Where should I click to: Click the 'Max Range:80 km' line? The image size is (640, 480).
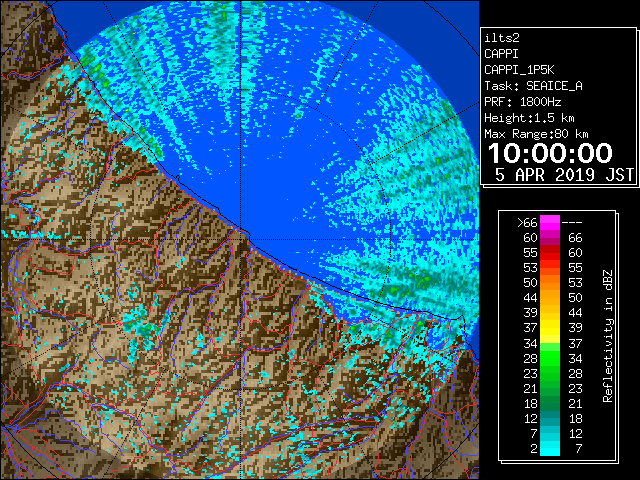coord(536,134)
